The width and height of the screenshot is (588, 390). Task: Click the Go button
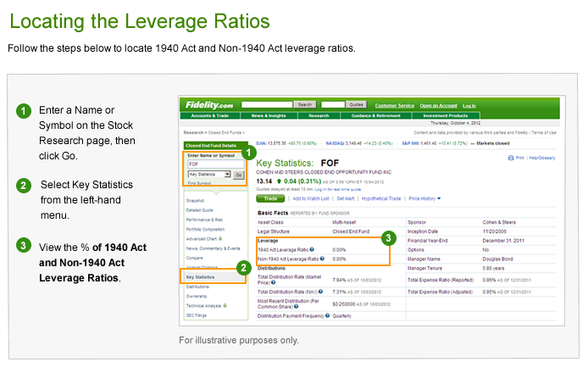click(237, 175)
